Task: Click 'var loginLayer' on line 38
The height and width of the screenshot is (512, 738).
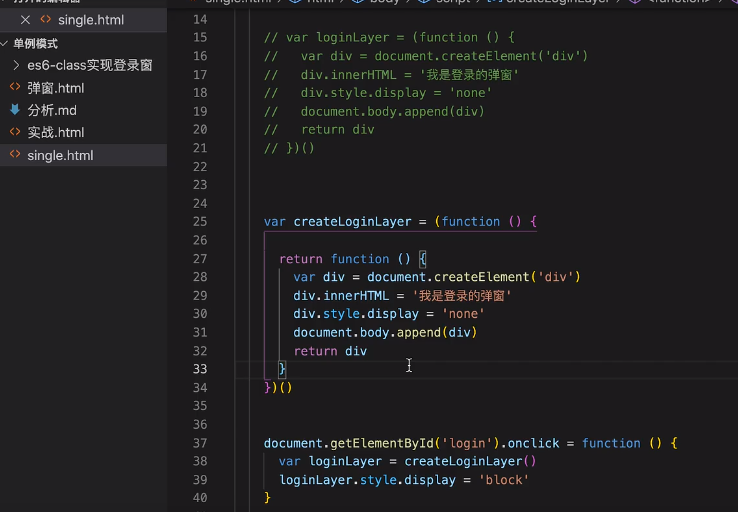Action: tap(330, 461)
